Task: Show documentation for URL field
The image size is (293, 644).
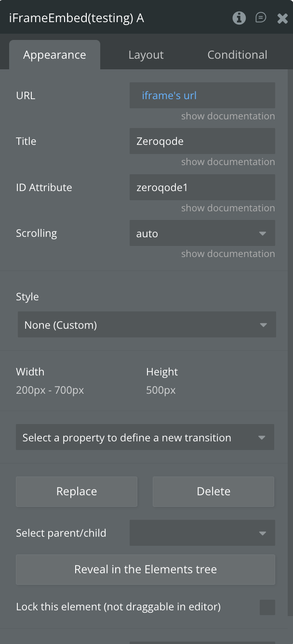Action: [x=228, y=116]
